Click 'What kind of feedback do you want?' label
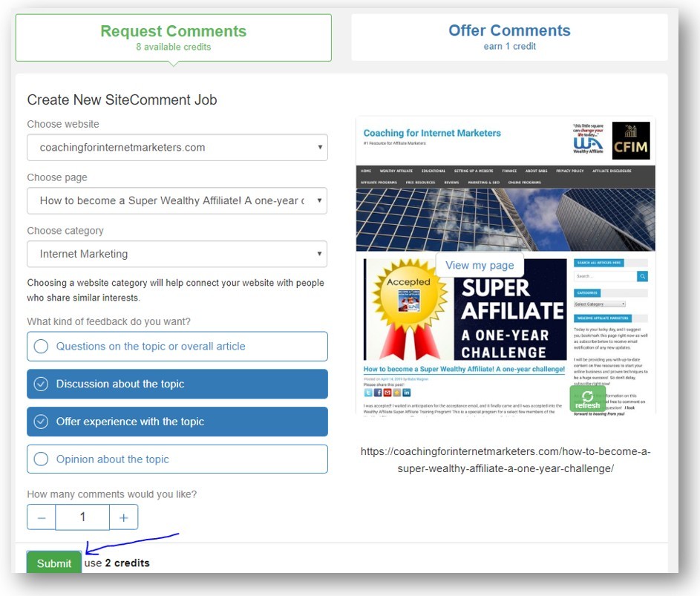The height and width of the screenshot is (596, 700). click(108, 322)
